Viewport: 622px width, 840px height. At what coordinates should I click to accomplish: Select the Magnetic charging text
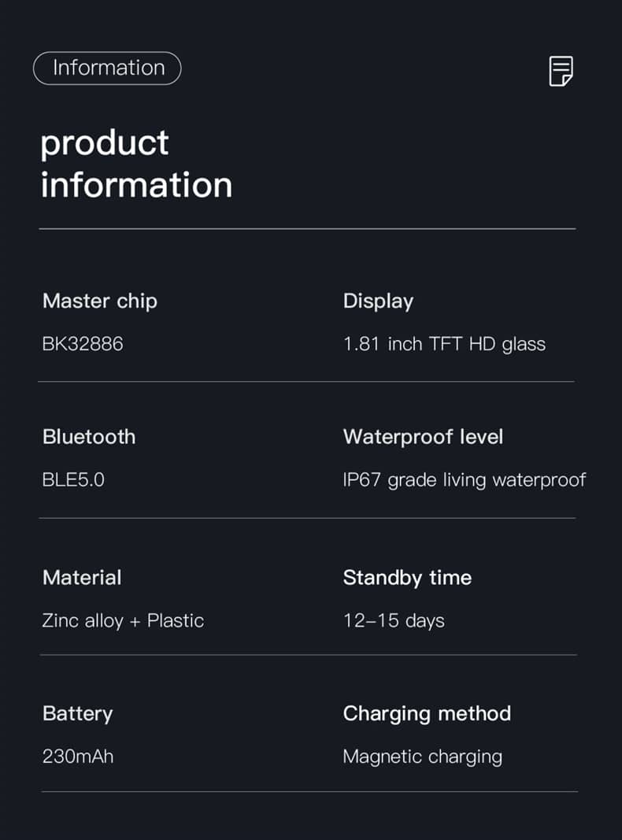point(422,757)
